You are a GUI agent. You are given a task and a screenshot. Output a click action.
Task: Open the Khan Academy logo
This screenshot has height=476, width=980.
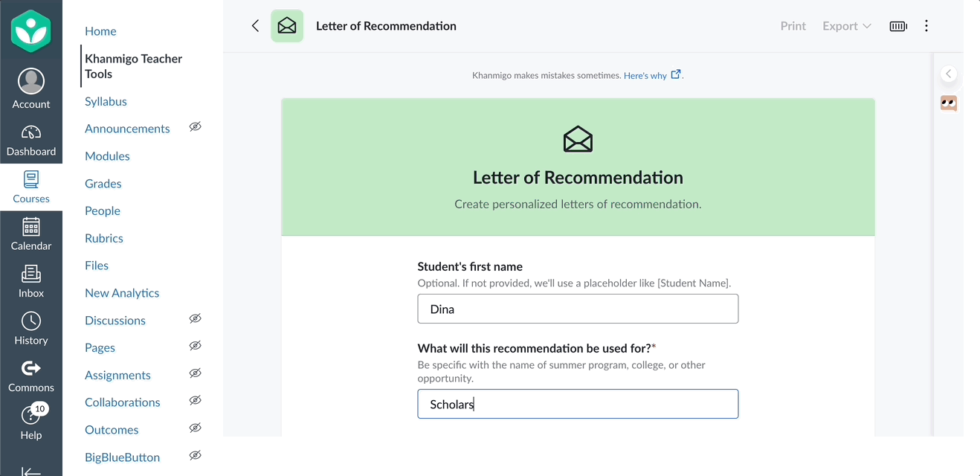click(x=30, y=30)
